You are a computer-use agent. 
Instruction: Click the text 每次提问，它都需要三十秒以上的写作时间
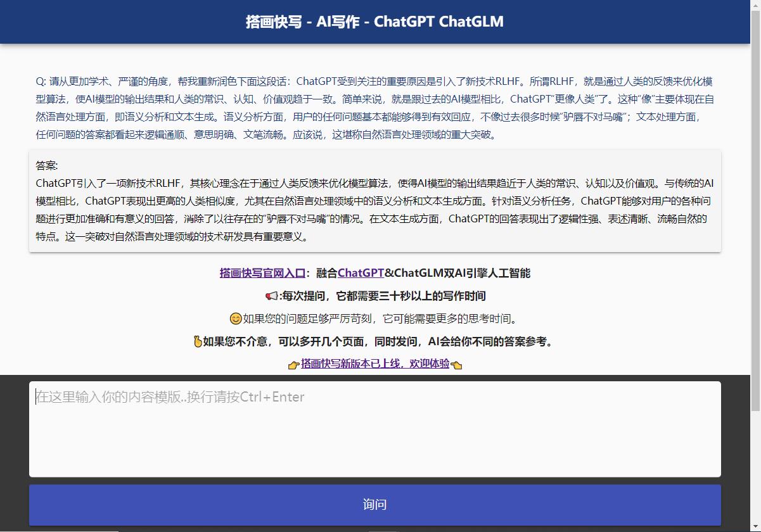tap(384, 296)
